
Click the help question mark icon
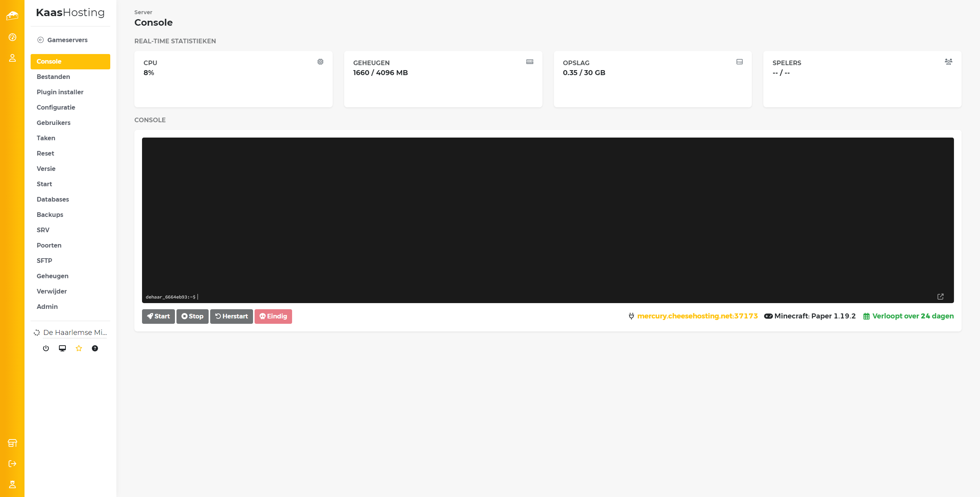point(95,348)
